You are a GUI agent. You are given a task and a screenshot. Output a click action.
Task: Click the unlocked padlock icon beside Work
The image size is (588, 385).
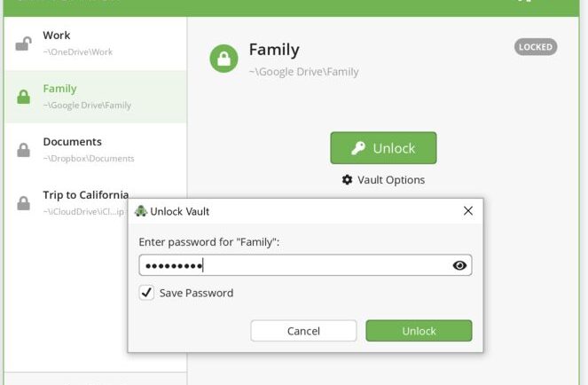tap(23, 43)
